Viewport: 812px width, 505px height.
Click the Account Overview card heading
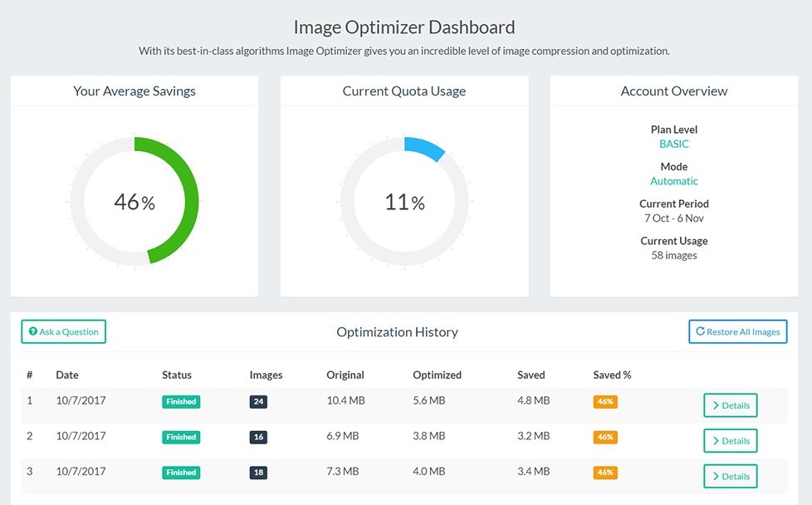click(x=673, y=91)
